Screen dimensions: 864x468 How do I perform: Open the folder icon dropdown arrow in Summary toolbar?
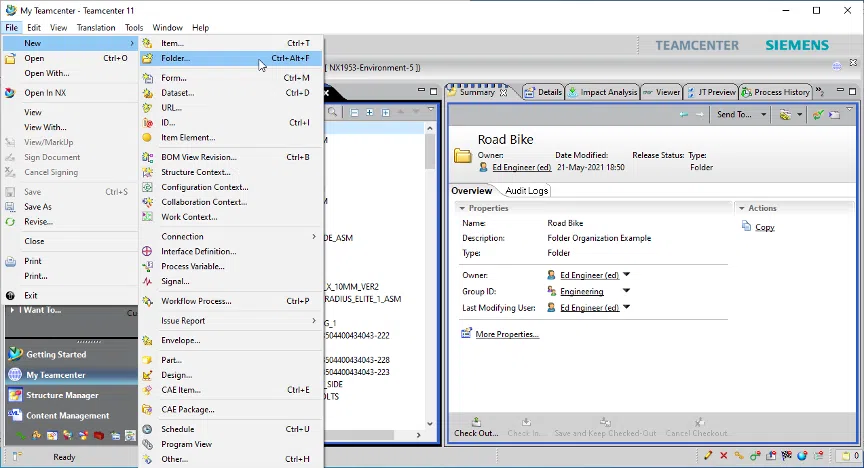[x=799, y=114]
